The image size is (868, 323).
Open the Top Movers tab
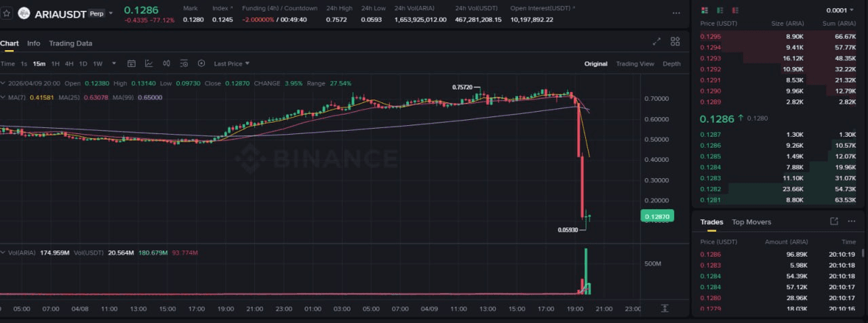click(751, 222)
